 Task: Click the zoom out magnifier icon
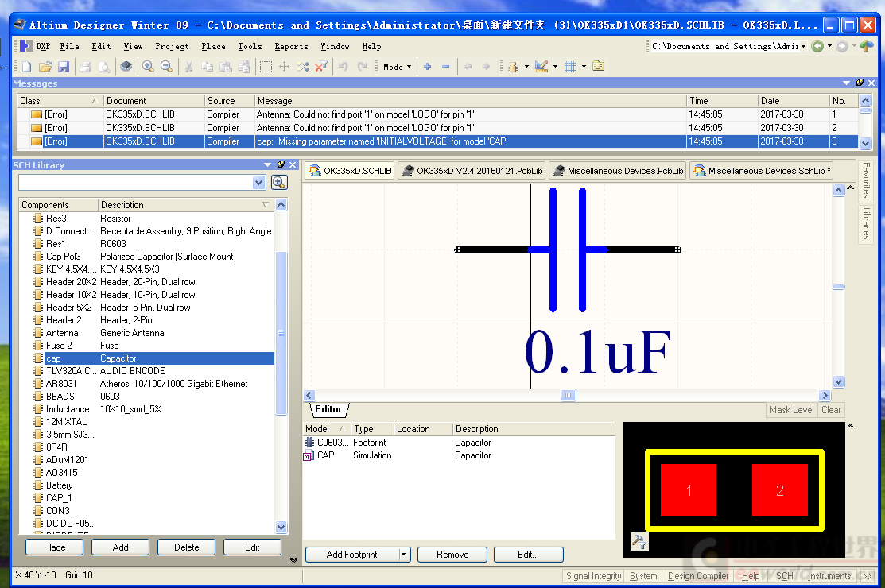(166, 67)
